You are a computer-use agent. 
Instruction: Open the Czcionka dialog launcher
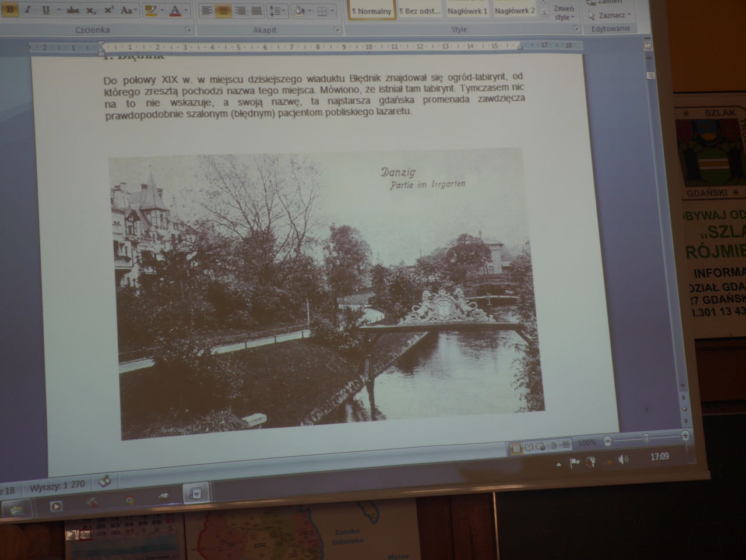tap(188, 29)
